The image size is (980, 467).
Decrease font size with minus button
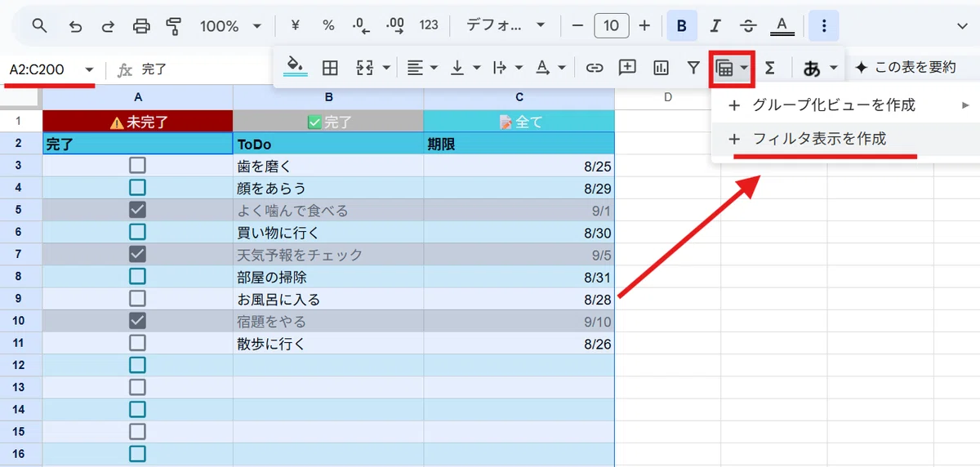click(x=578, y=26)
